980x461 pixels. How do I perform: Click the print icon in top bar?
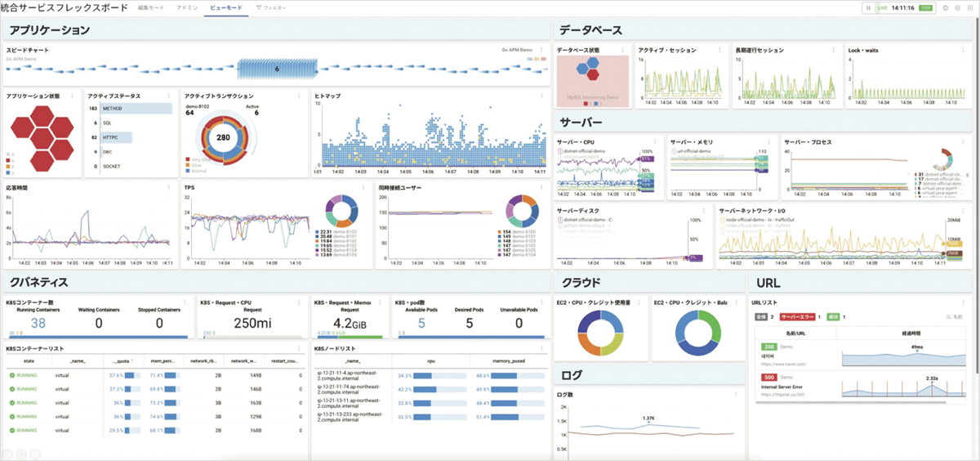(945, 7)
